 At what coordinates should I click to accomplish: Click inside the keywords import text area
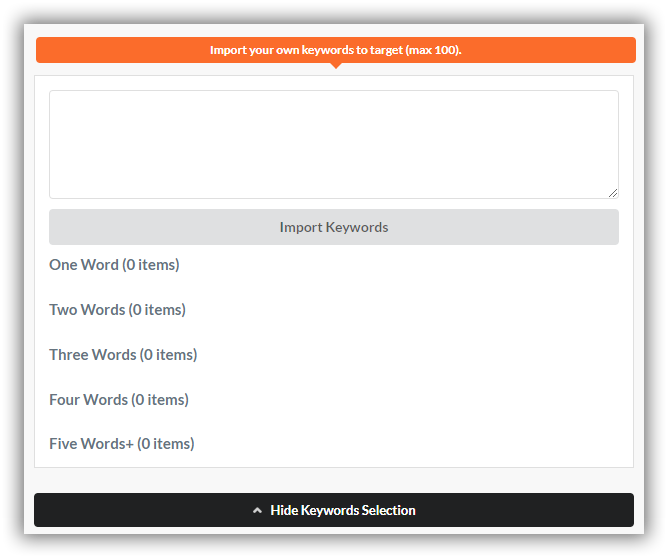(334, 144)
